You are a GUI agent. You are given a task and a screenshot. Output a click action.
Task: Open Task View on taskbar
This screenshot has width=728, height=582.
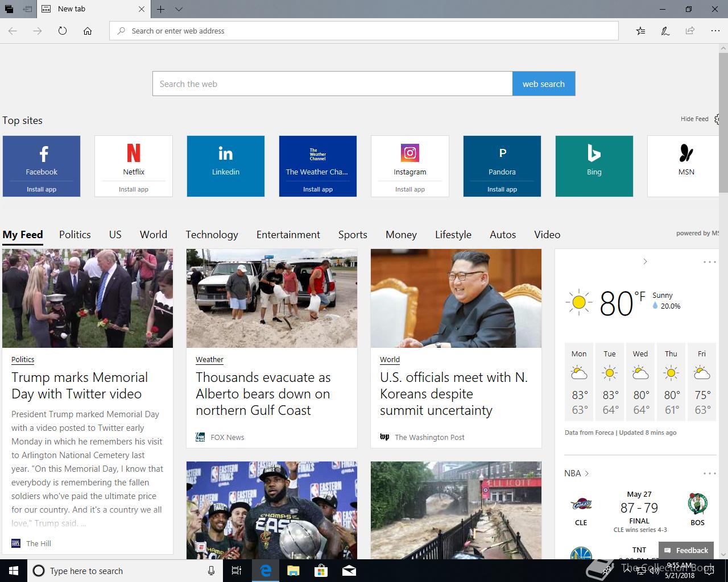tap(237, 571)
